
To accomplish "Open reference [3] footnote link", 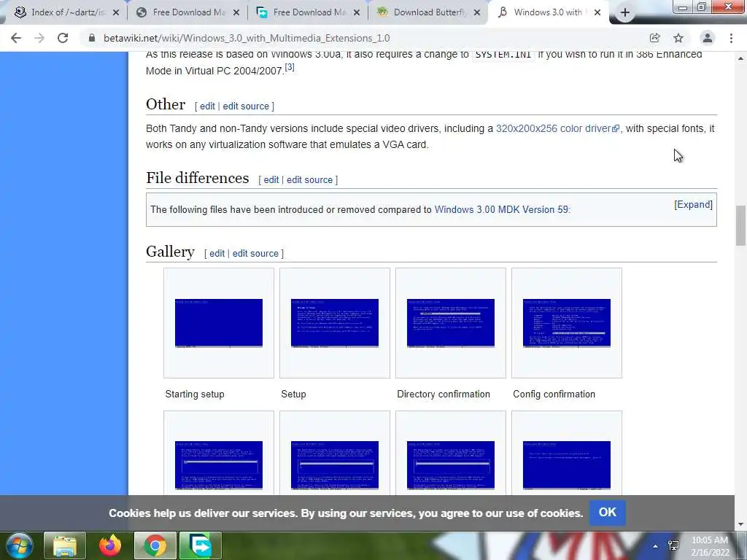I will [290, 67].
